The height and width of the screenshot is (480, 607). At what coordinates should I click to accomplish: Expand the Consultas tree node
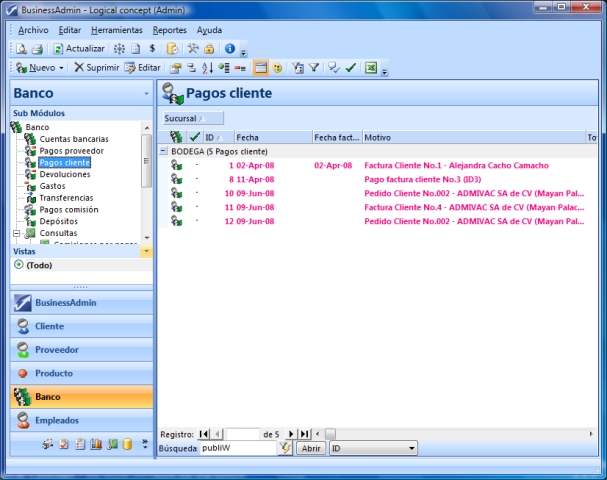point(16,234)
